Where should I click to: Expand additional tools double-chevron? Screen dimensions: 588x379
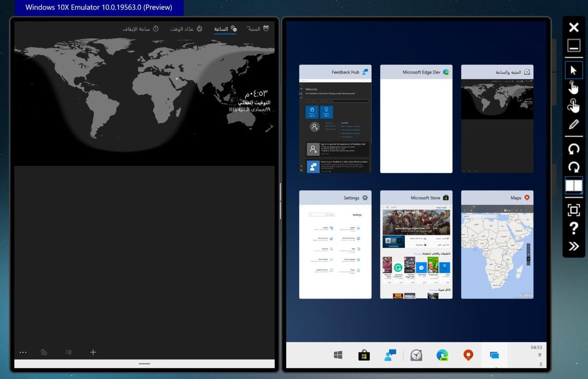tap(573, 246)
